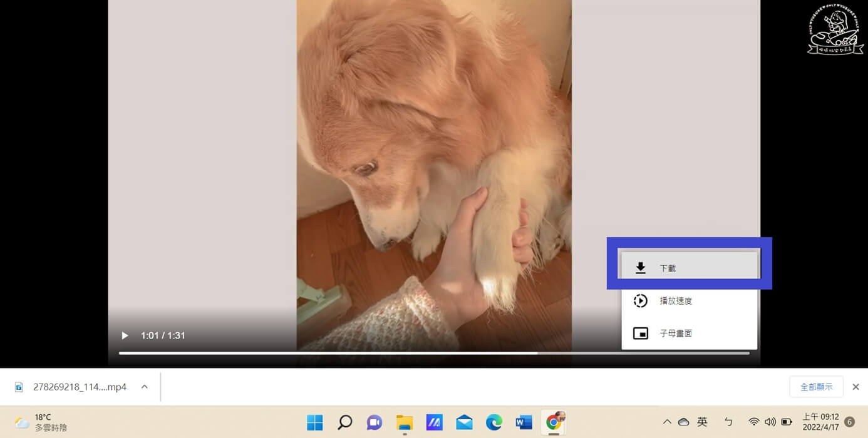Screen dimensions: 868x438
Task: Play the paused video
Action: click(x=125, y=336)
